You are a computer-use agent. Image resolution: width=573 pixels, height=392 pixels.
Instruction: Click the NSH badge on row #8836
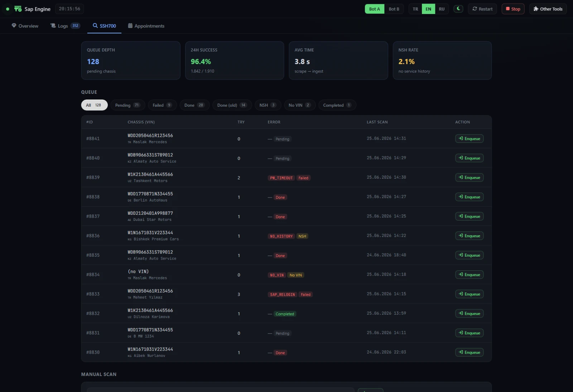pos(302,236)
